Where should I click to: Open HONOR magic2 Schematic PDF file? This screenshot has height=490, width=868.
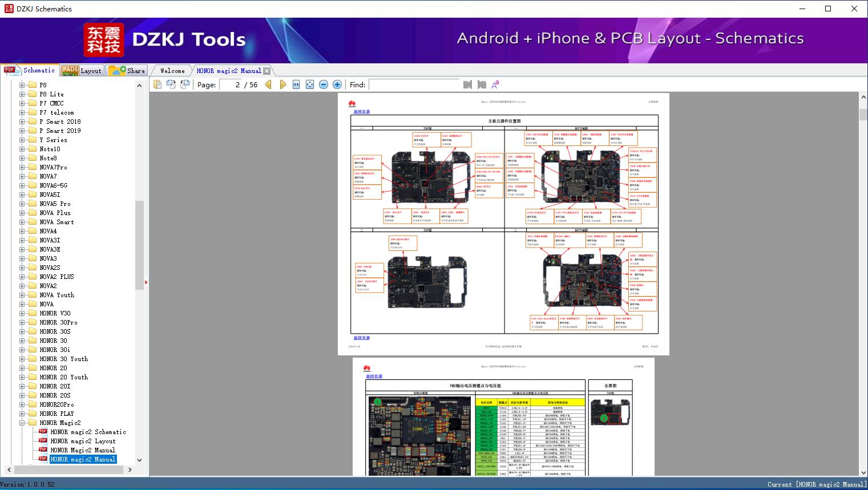88,432
